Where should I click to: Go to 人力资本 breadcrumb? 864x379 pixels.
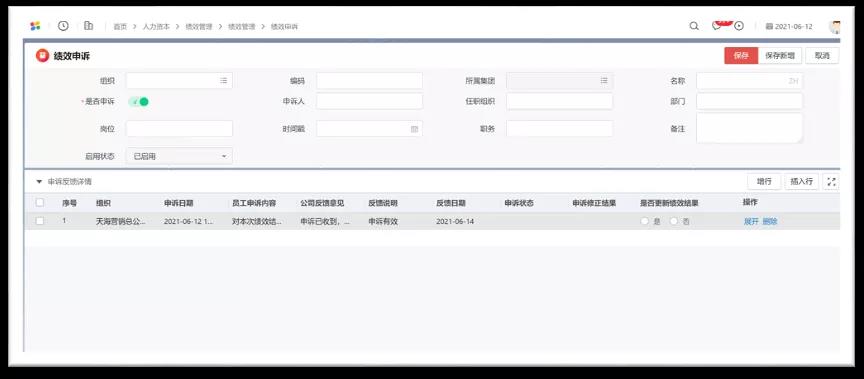(156, 26)
